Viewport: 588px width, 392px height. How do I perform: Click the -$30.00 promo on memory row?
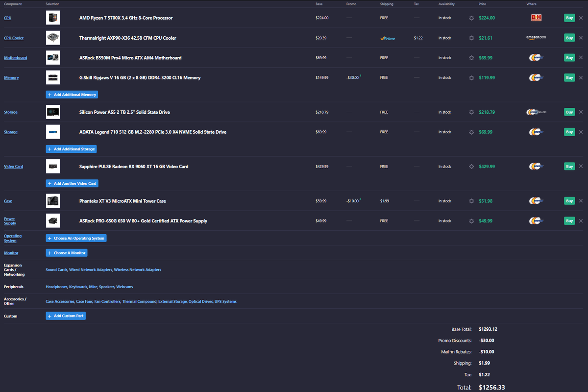click(x=352, y=77)
